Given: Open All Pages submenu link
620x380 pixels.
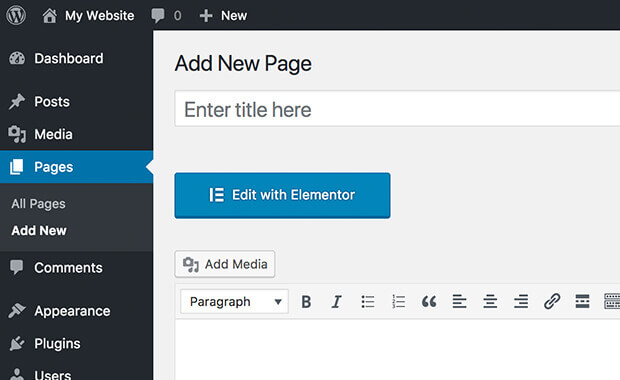Looking at the screenshot, I should 38,204.
